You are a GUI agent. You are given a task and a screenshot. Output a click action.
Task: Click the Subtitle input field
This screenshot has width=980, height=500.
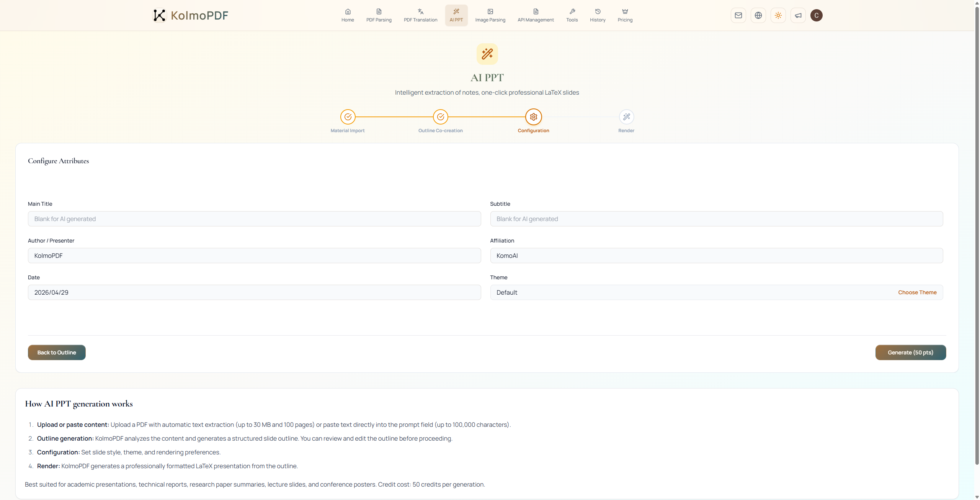(x=716, y=219)
